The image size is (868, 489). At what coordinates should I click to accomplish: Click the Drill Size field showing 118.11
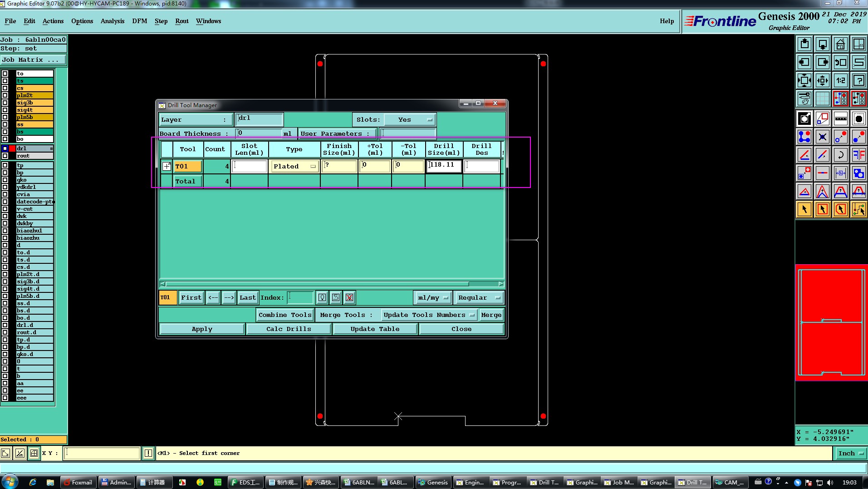coord(444,165)
